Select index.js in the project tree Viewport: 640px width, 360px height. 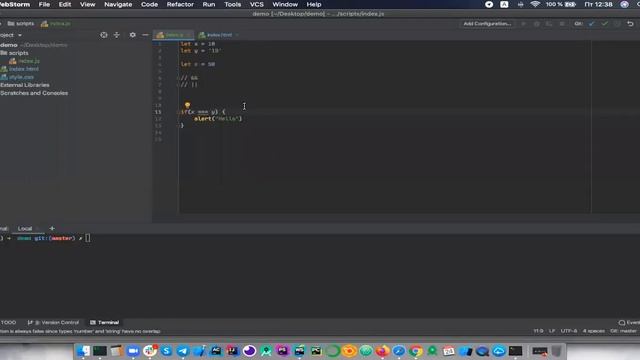coord(24,61)
